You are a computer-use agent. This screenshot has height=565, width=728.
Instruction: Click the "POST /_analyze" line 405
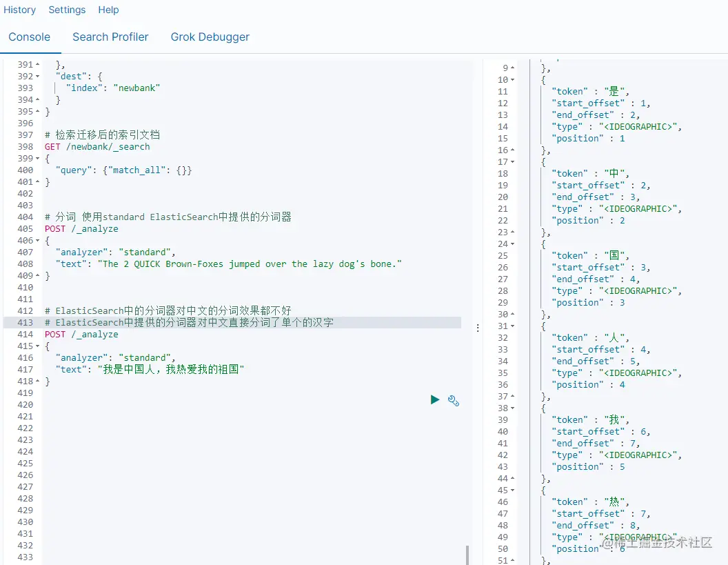(81, 229)
